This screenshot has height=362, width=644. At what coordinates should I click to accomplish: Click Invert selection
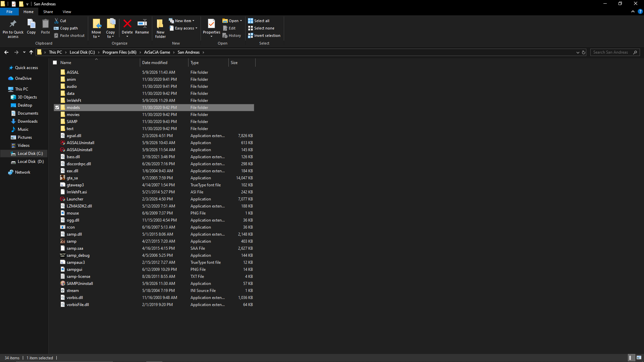pos(264,36)
